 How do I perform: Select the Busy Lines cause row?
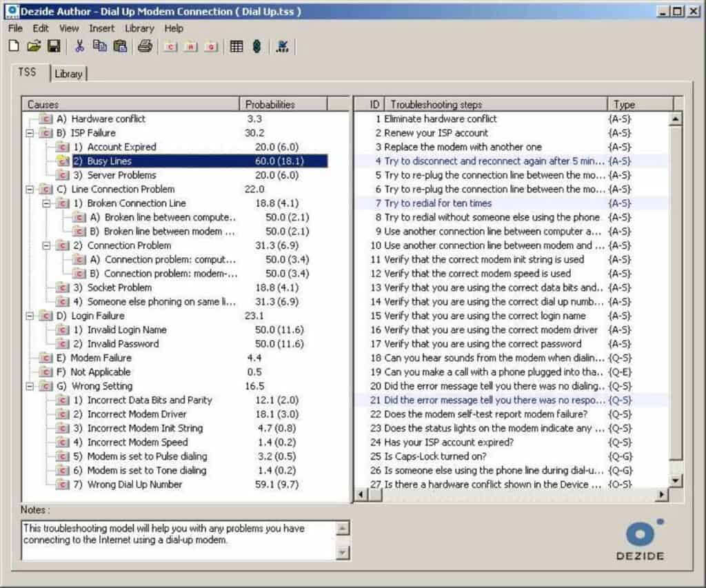pyautogui.click(x=200, y=161)
